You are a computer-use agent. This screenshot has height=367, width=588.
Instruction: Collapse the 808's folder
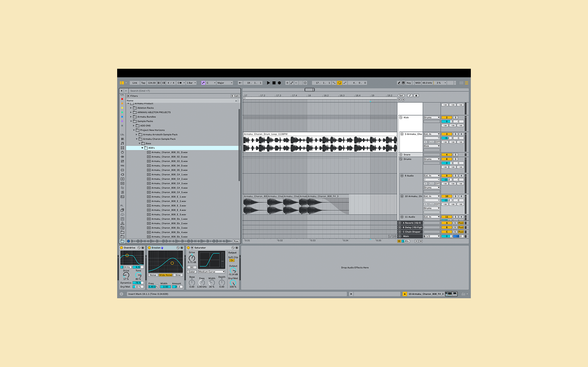pyautogui.click(x=142, y=148)
